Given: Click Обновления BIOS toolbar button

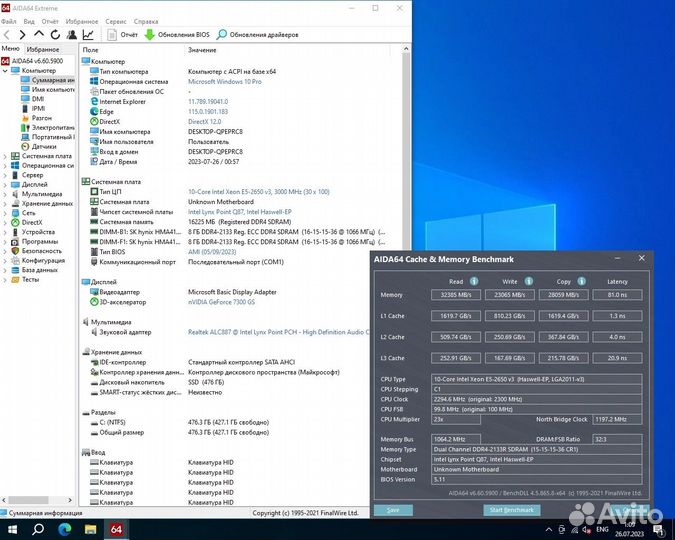Looking at the screenshot, I should click(177, 35).
